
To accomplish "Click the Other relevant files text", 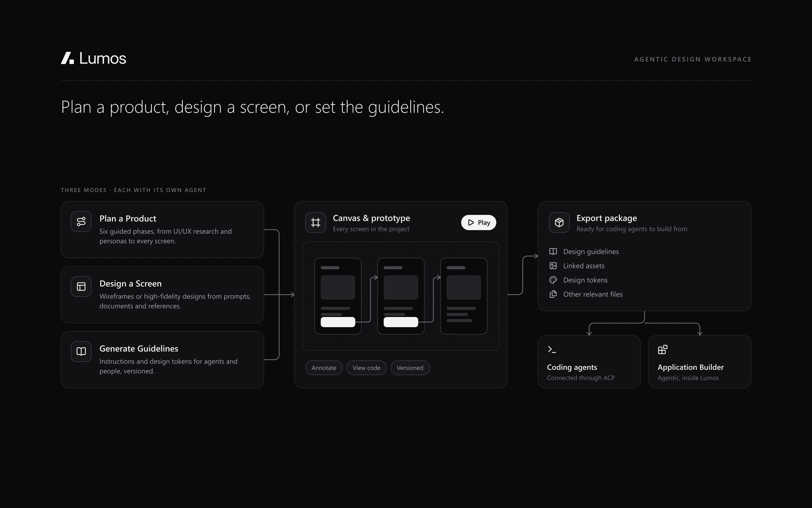I will pos(593,294).
